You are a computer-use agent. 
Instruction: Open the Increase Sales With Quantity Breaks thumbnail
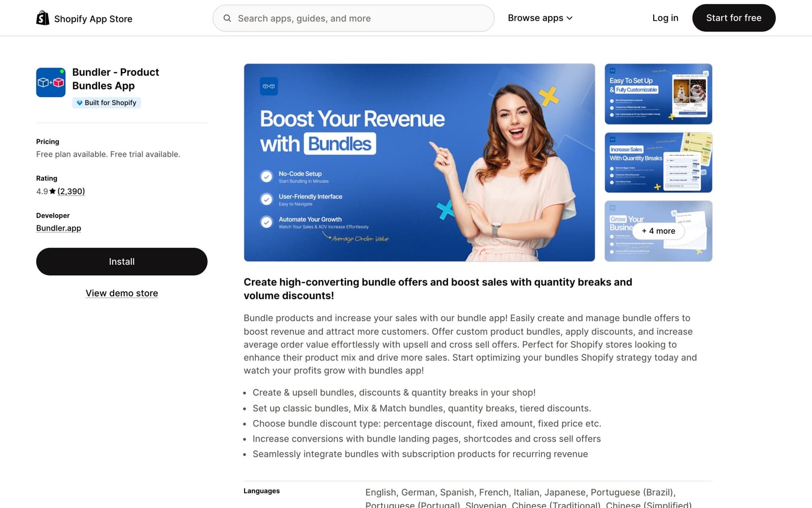pyautogui.click(x=658, y=163)
